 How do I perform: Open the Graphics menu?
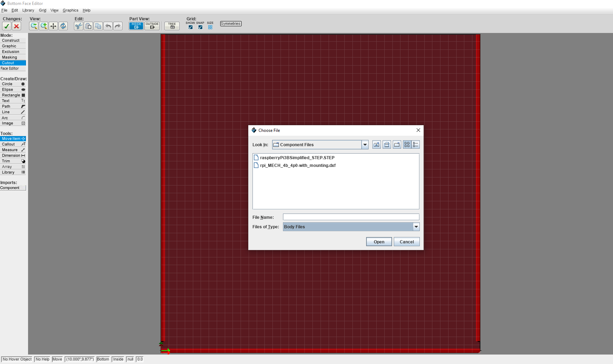70,10
